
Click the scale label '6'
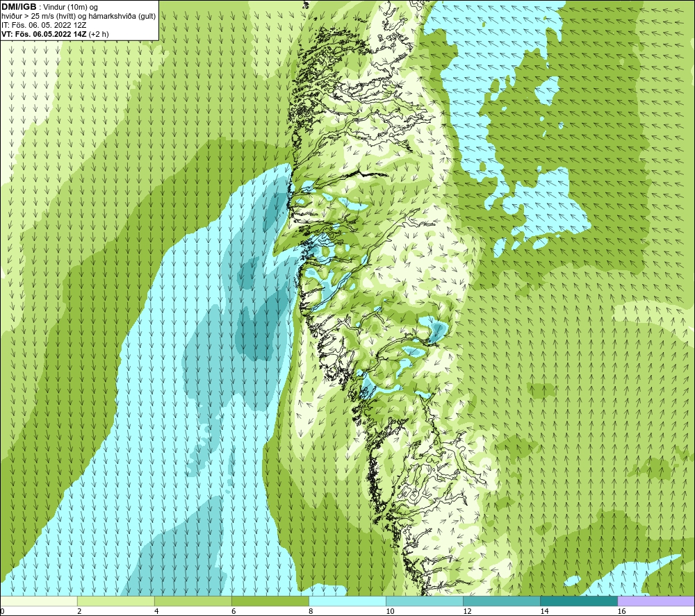[x=234, y=612]
